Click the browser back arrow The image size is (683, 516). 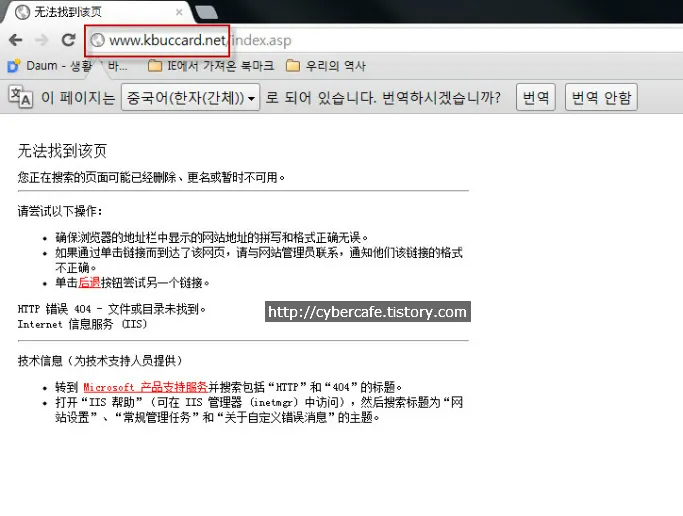tap(16, 41)
